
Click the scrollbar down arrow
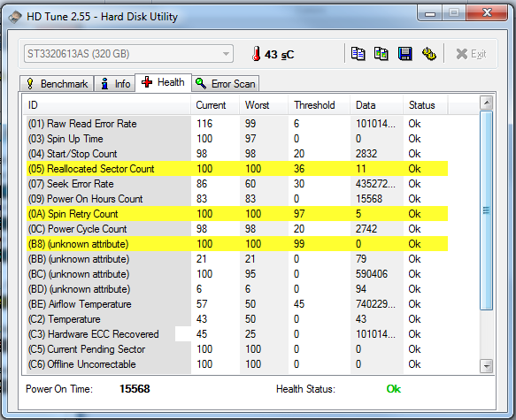click(x=487, y=366)
